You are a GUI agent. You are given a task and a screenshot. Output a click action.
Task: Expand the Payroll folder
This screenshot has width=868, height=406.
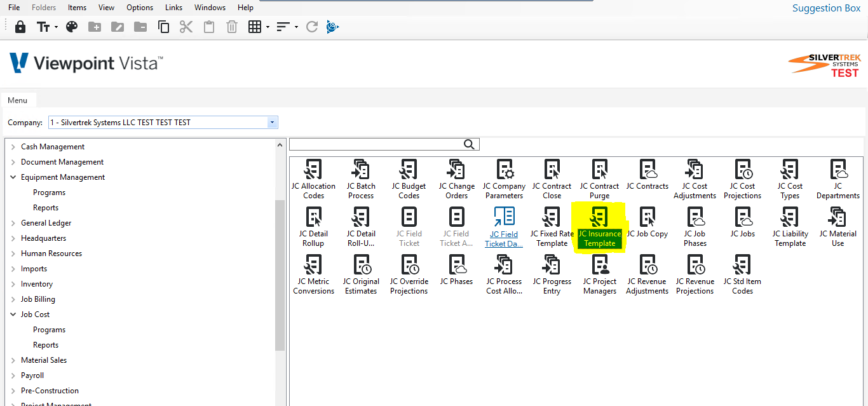point(13,376)
